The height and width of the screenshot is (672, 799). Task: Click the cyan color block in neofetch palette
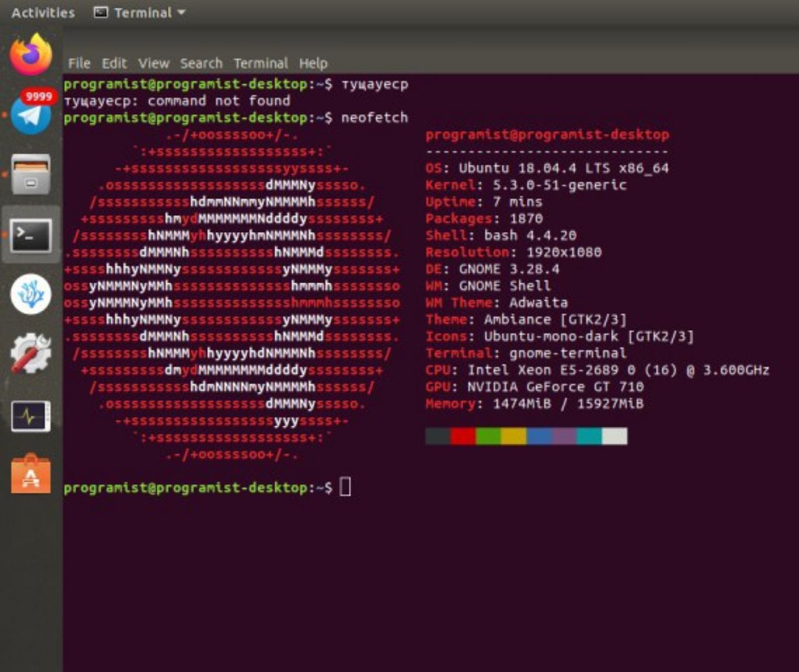click(x=589, y=436)
